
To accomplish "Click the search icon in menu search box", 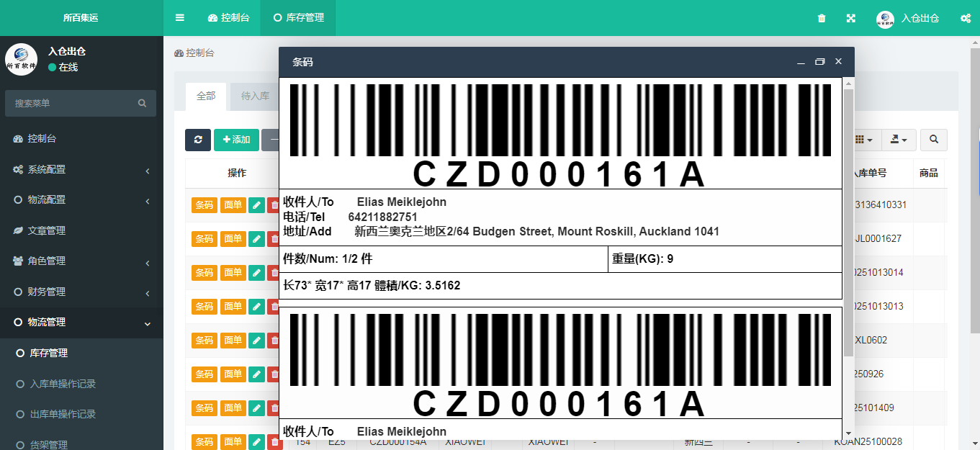I will tap(143, 104).
